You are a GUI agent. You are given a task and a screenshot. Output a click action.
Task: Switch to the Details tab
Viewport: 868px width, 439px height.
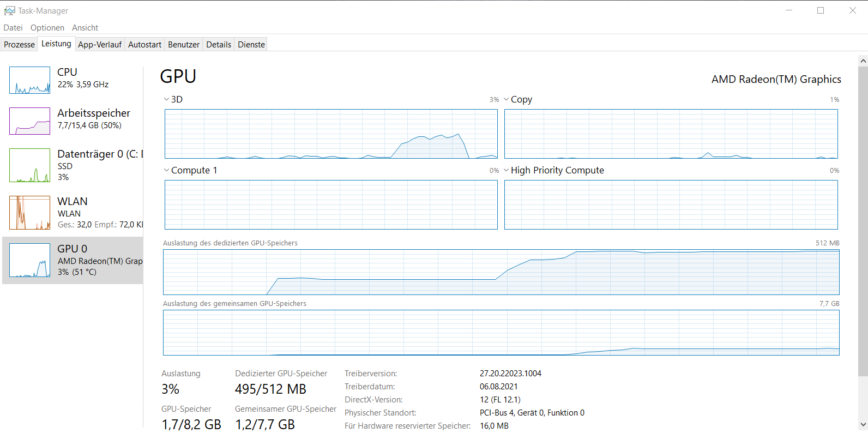pyautogui.click(x=219, y=45)
